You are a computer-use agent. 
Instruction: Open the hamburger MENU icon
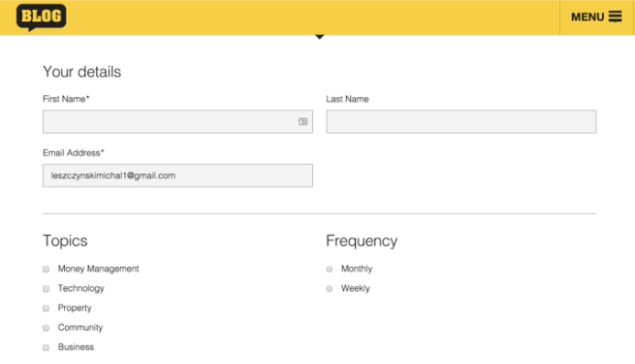pyautogui.click(x=615, y=16)
